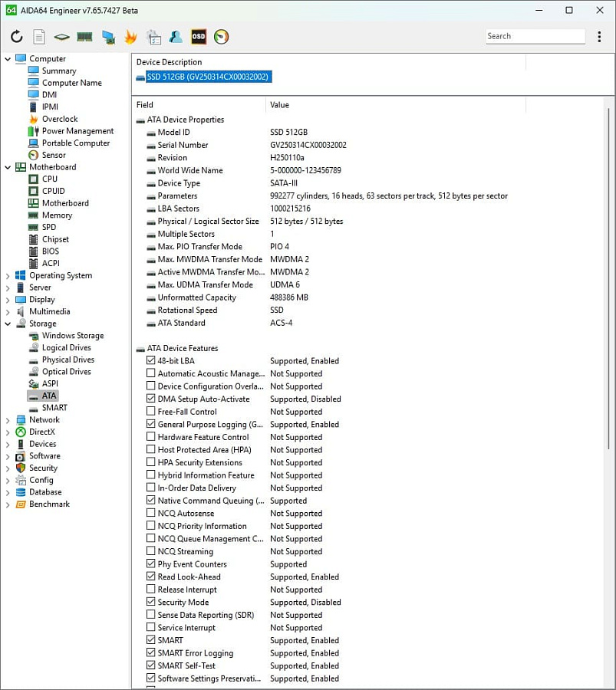Open the Motherboard shortcut in the toolbar
This screenshot has width=616, height=690.
click(x=61, y=37)
